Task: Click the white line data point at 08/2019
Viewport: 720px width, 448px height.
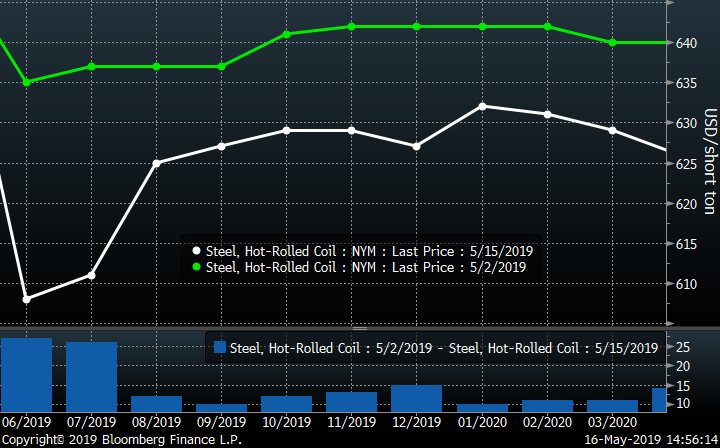Action: pos(156,163)
